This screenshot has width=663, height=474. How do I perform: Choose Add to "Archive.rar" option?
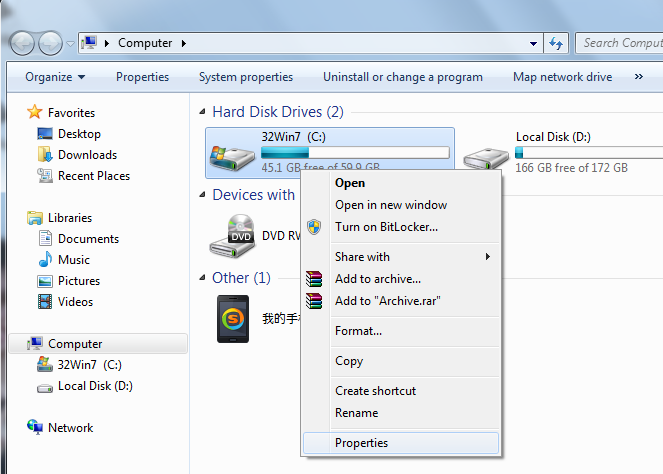[387, 301]
